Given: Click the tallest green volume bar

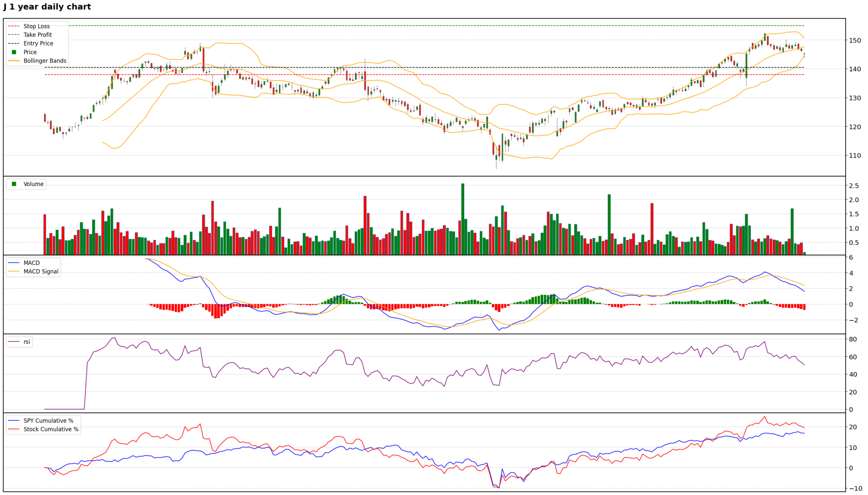Looking at the screenshot, I should [x=462, y=219].
